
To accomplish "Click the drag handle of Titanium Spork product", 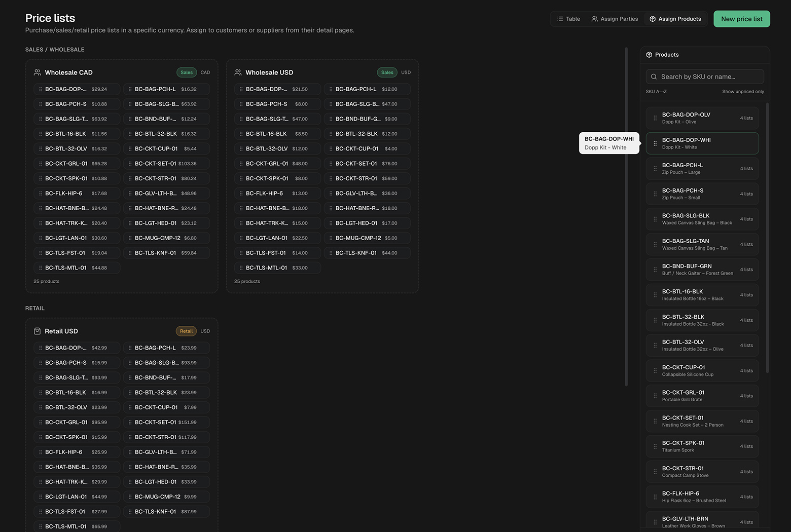I will click(655, 446).
